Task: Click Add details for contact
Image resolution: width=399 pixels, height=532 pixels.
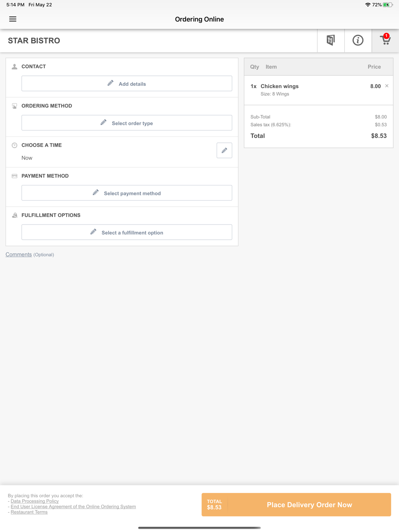Action: pos(127,84)
